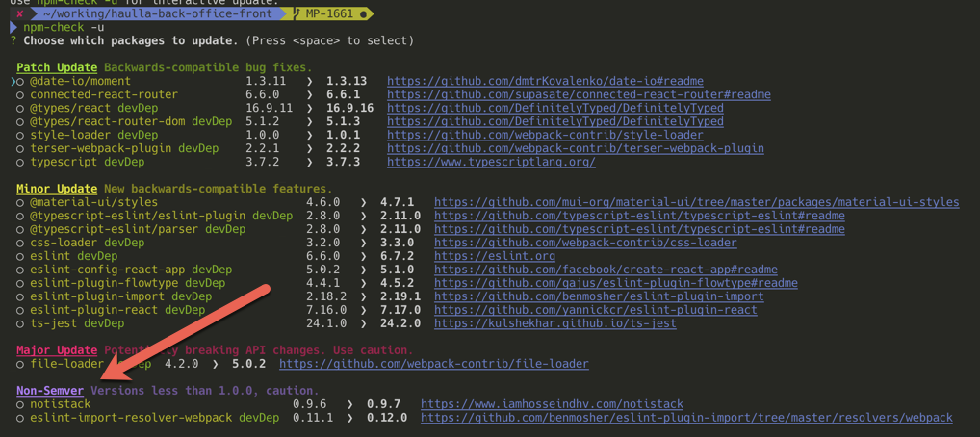Click the Non-Semver section heading
980x437 pixels.
[x=50, y=391]
